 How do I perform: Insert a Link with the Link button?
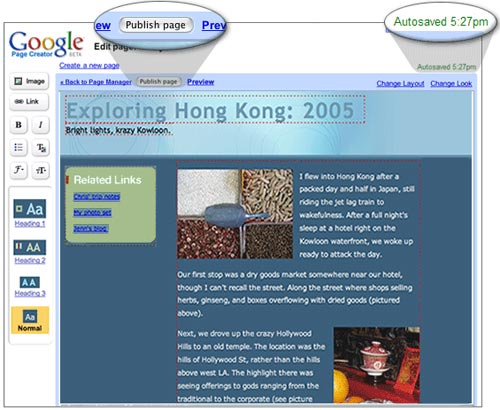tap(29, 102)
